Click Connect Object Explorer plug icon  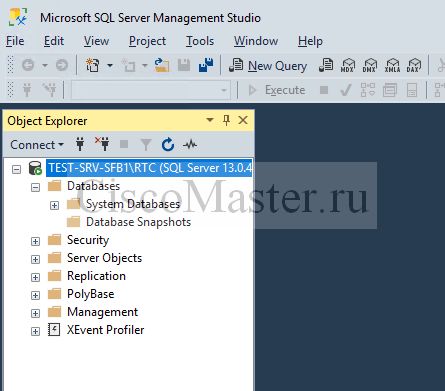pos(80,144)
